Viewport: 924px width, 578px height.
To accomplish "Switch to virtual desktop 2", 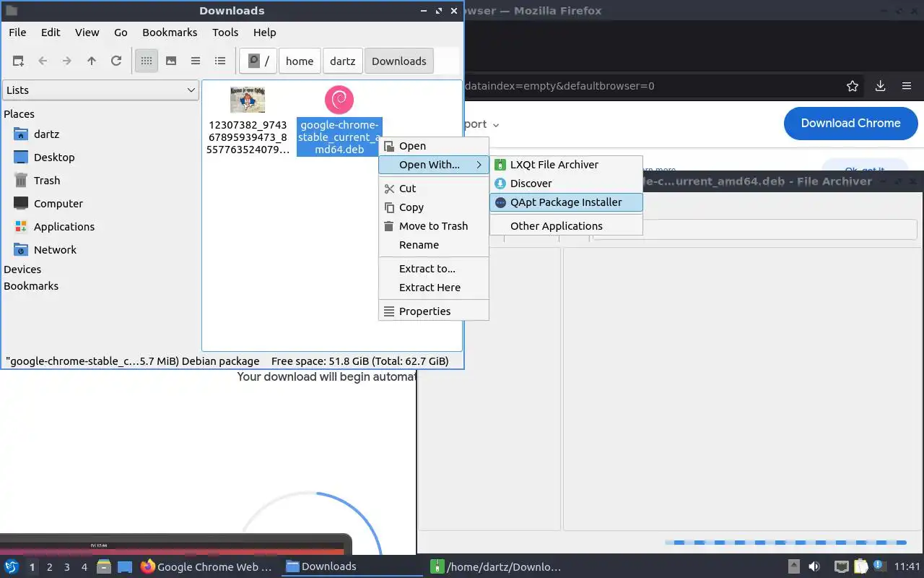I will coord(49,567).
